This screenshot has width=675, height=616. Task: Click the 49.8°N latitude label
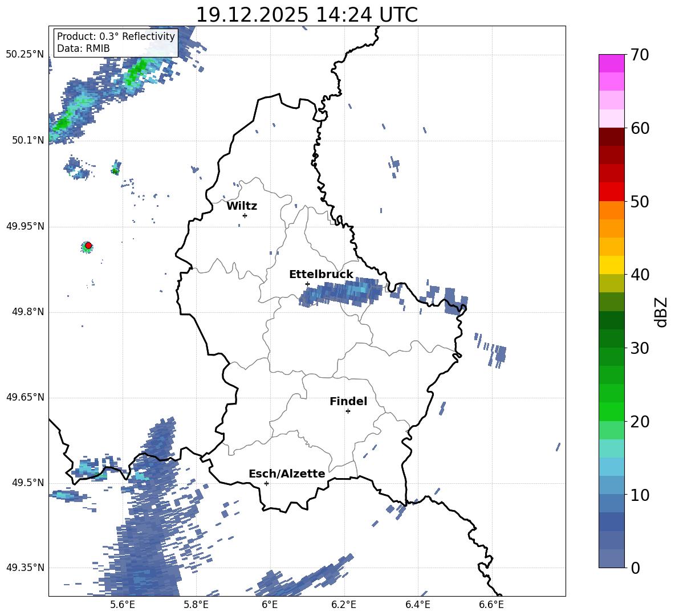point(28,312)
